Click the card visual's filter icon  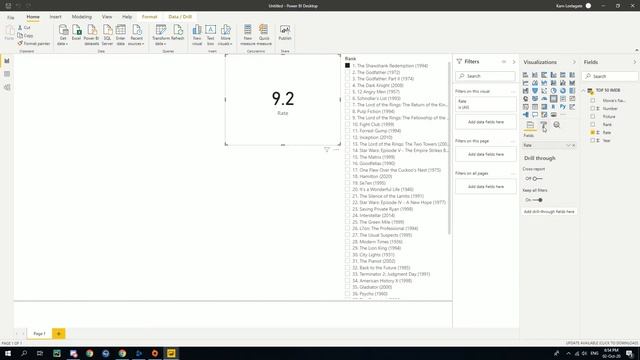pyautogui.click(x=327, y=150)
